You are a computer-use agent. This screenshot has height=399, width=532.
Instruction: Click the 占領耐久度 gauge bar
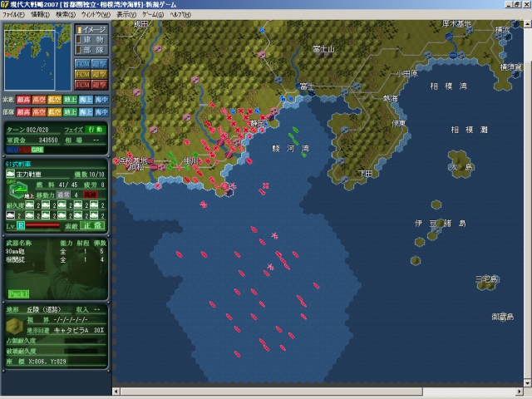tap(81, 341)
